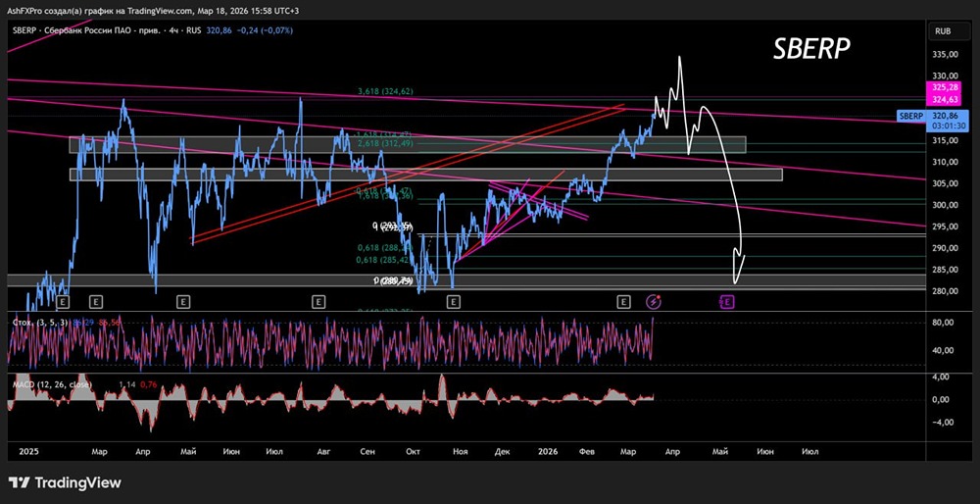
Task: Click the 320,86 current price label
Action: (945, 116)
